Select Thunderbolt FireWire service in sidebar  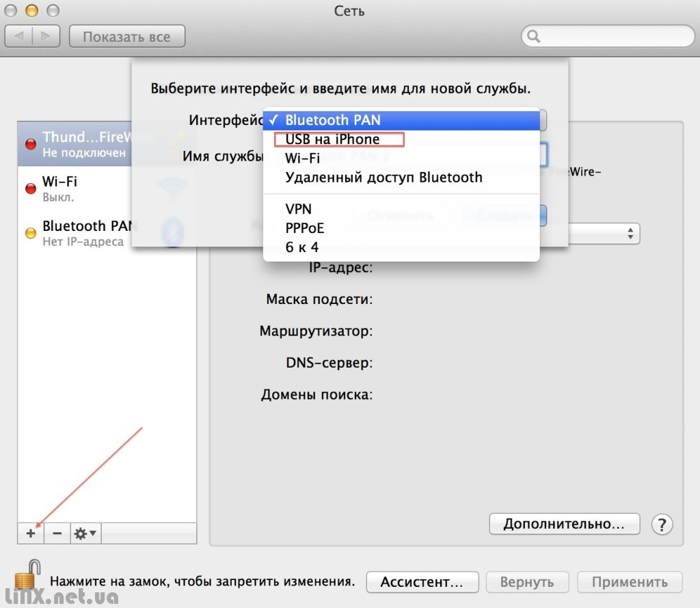click(x=75, y=143)
